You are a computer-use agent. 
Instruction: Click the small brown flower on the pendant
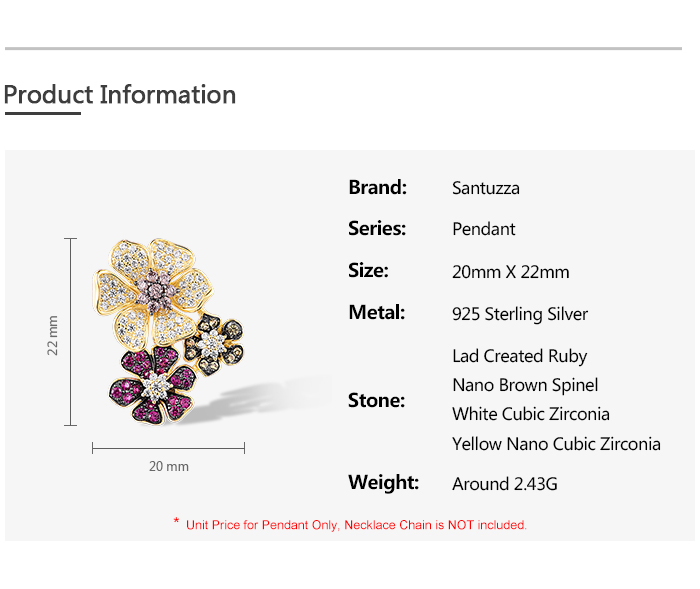coord(214,344)
